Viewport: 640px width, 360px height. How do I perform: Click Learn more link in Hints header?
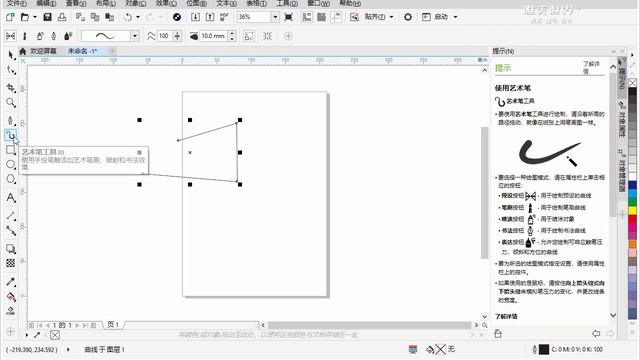coord(591,67)
